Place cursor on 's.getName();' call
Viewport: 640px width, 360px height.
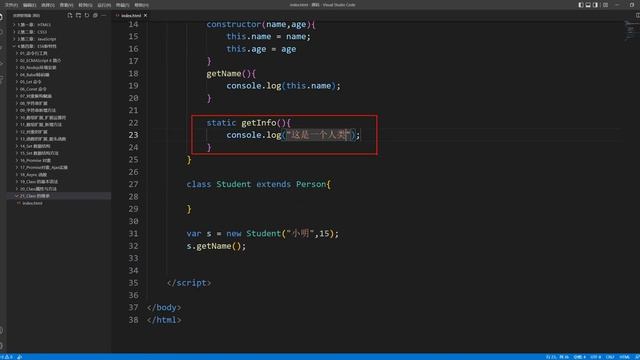[x=216, y=246]
